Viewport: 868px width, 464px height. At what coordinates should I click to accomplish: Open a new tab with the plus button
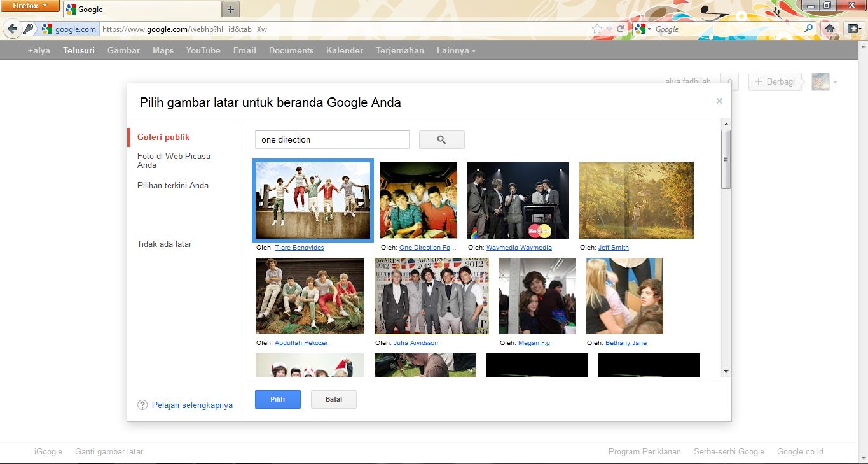[x=230, y=10]
